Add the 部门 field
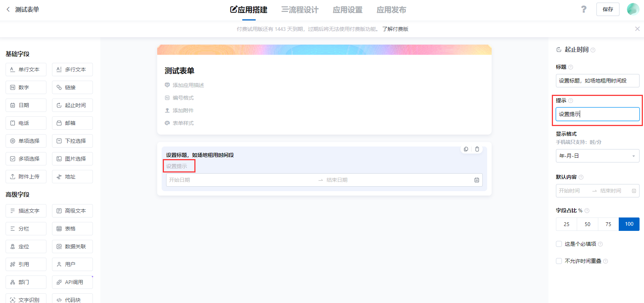 (26, 282)
